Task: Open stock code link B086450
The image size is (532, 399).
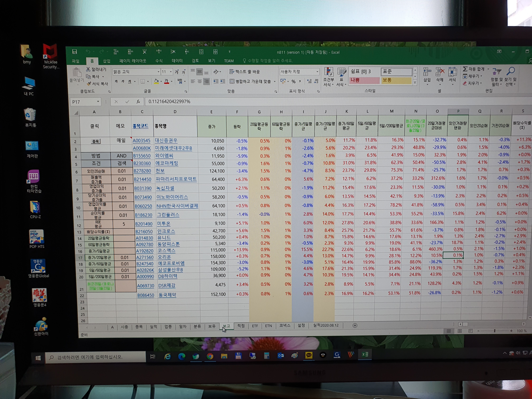Action: coord(146,295)
